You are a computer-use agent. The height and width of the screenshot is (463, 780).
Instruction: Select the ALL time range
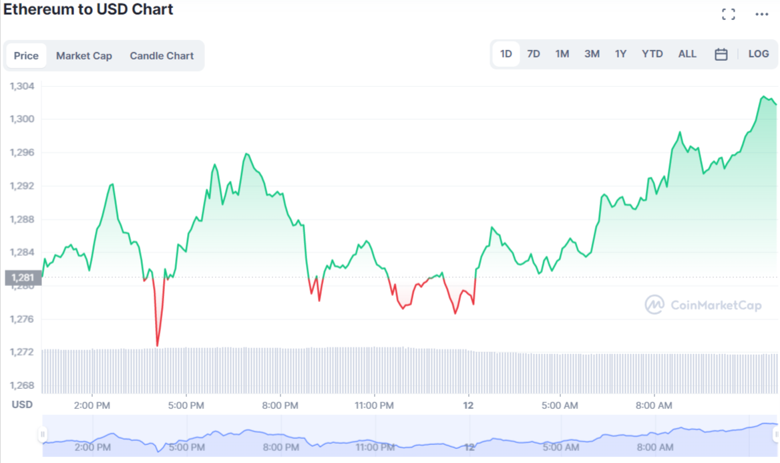tap(687, 54)
